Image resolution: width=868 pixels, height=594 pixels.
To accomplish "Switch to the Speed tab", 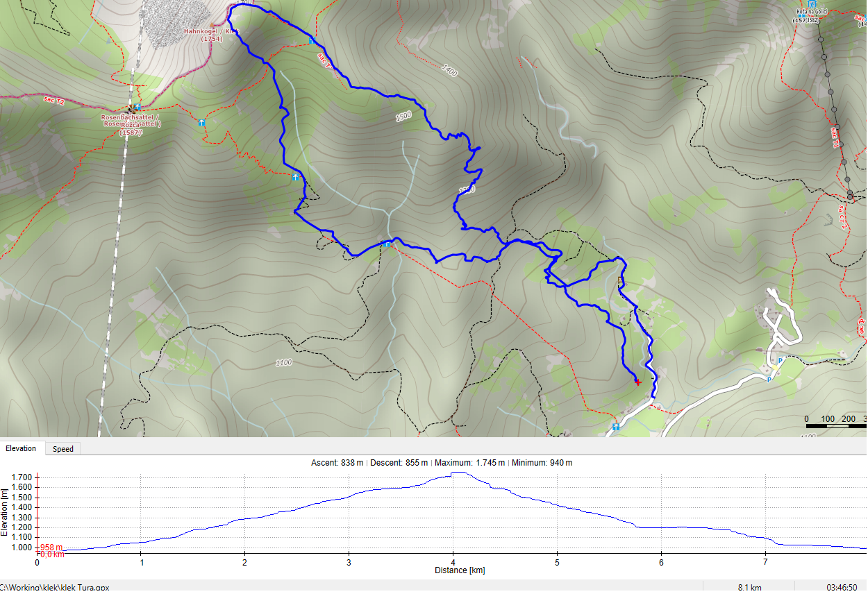I will 62,449.
